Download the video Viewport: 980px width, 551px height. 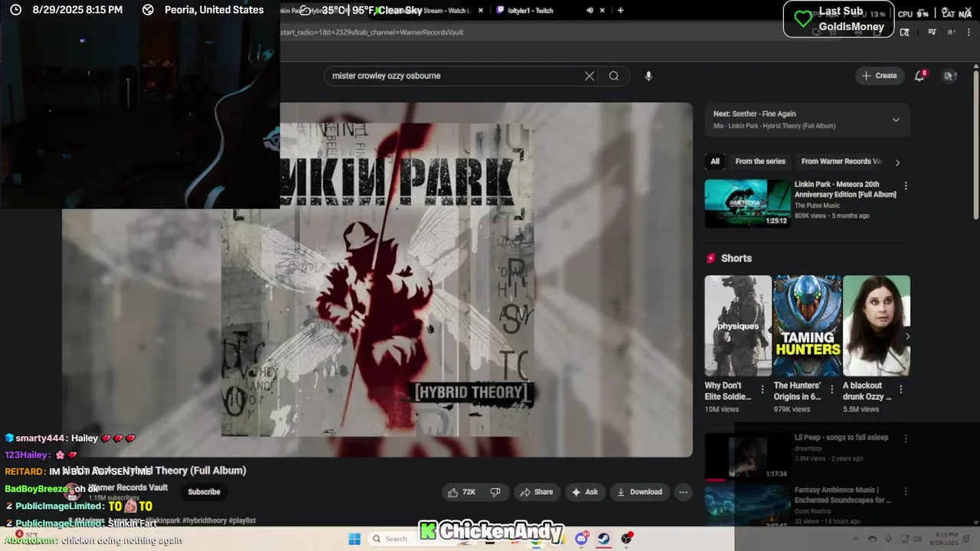(640, 492)
